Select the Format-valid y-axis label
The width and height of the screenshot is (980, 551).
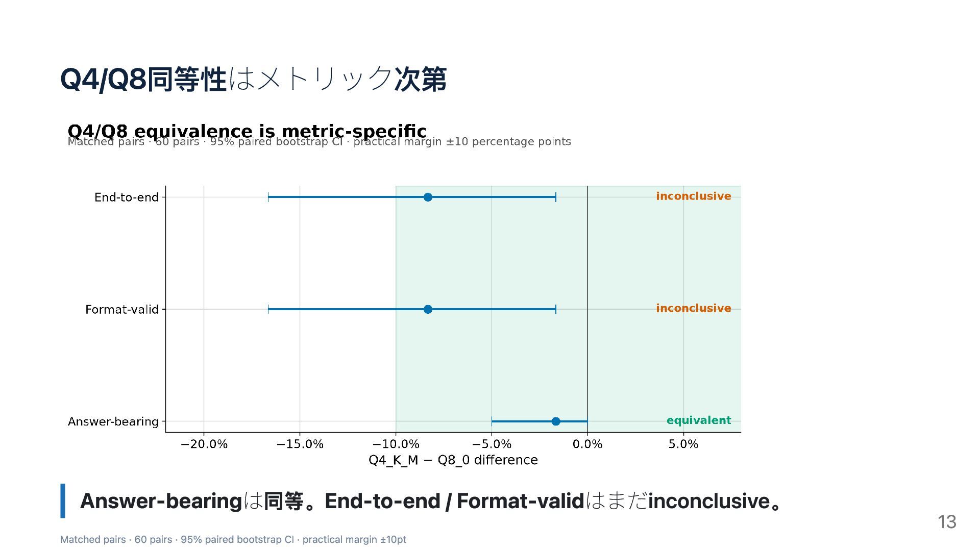coord(122,310)
